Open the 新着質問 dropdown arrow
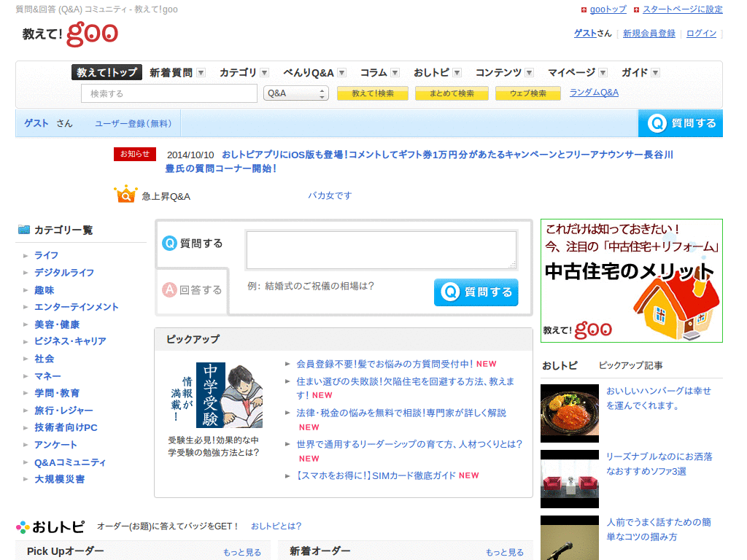 201,73
